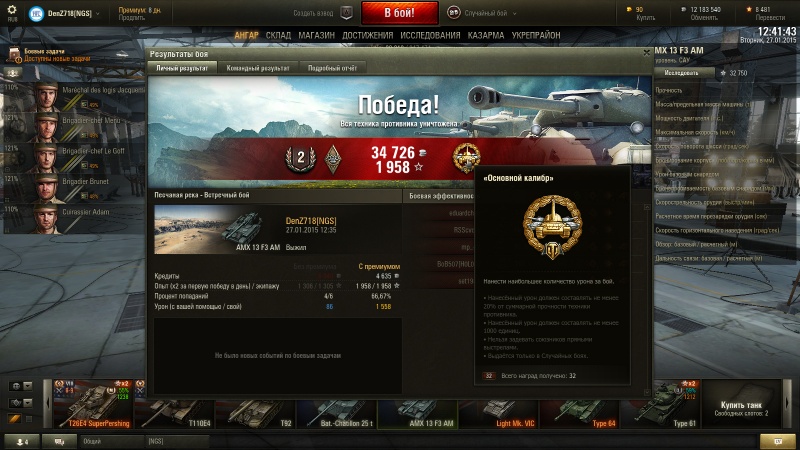800x450 pixels.
Task: Select the T26E4 SuperPershing tank thumbnail
Action: [93, 404]
